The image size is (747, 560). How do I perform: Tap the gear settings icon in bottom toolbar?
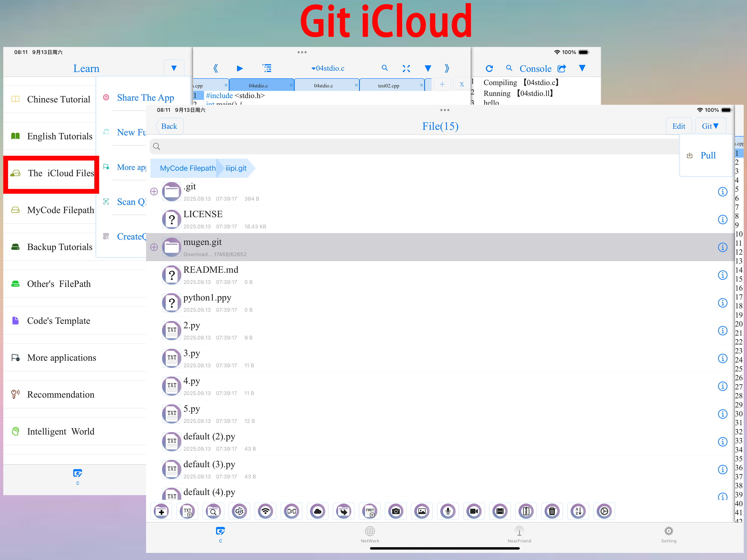(x=604, y=511)
